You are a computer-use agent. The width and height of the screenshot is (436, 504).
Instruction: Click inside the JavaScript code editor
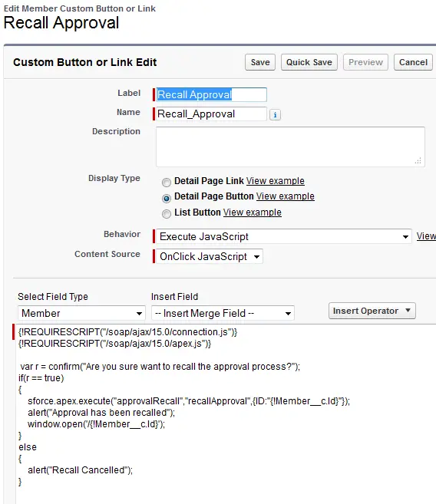pos(225,414)
